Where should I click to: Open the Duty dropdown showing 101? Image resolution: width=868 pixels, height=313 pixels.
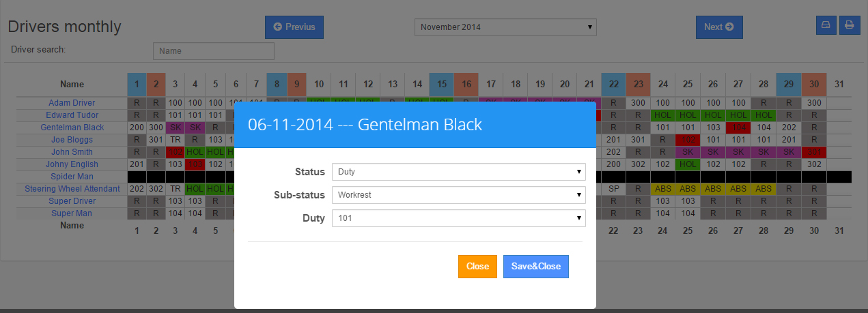(x=458, y=218)
